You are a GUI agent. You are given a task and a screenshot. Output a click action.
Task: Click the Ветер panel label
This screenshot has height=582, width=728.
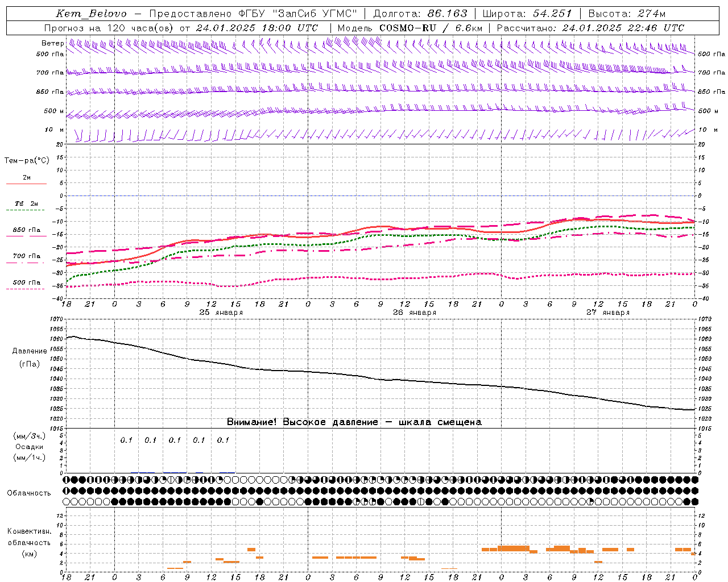tap(52, 43)
